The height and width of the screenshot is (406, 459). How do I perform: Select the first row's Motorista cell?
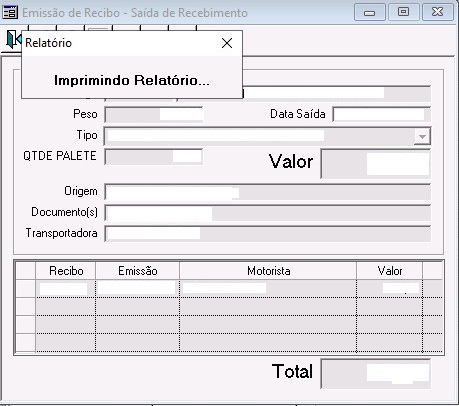tap(268, 288)
